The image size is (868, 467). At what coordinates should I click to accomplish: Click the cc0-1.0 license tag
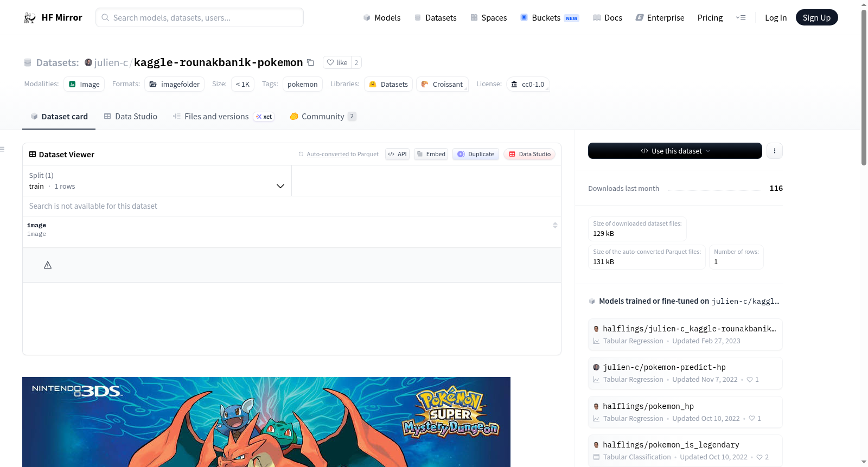528,84
